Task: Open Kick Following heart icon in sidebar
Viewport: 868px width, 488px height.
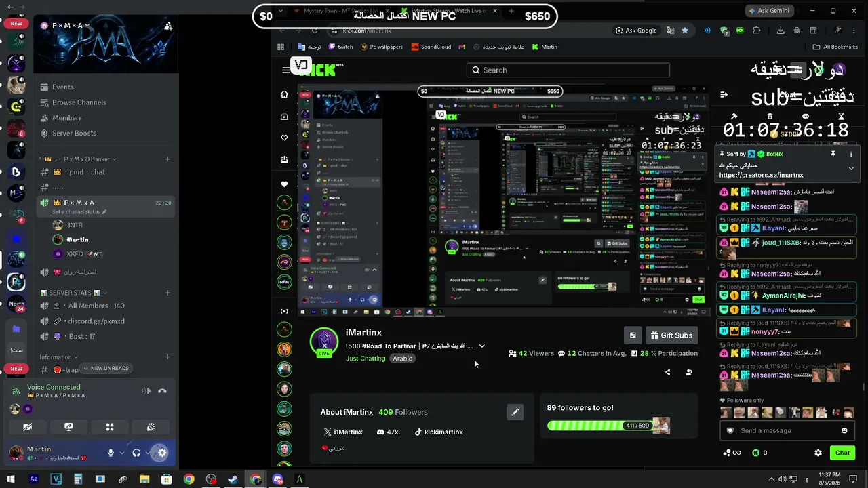Action: coord(284,138)
